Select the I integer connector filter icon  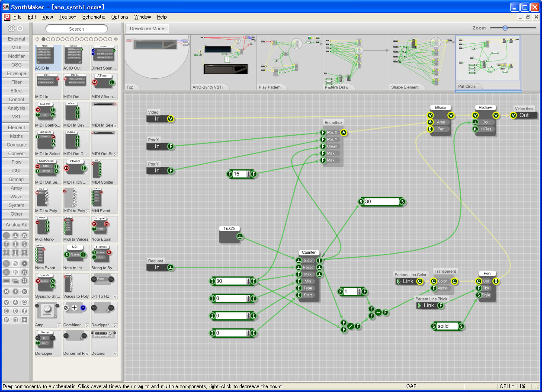pos(16,244)
